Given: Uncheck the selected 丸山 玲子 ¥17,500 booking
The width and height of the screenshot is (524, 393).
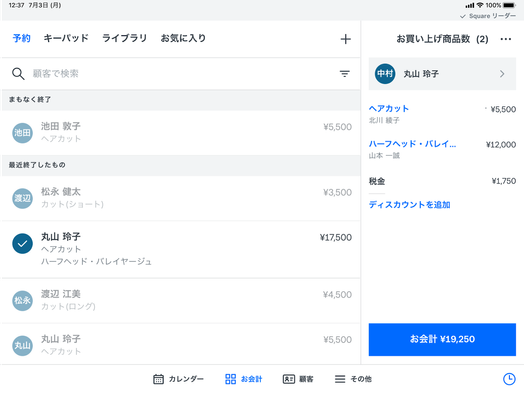Looking at the screenshot, I should point(22,243).
